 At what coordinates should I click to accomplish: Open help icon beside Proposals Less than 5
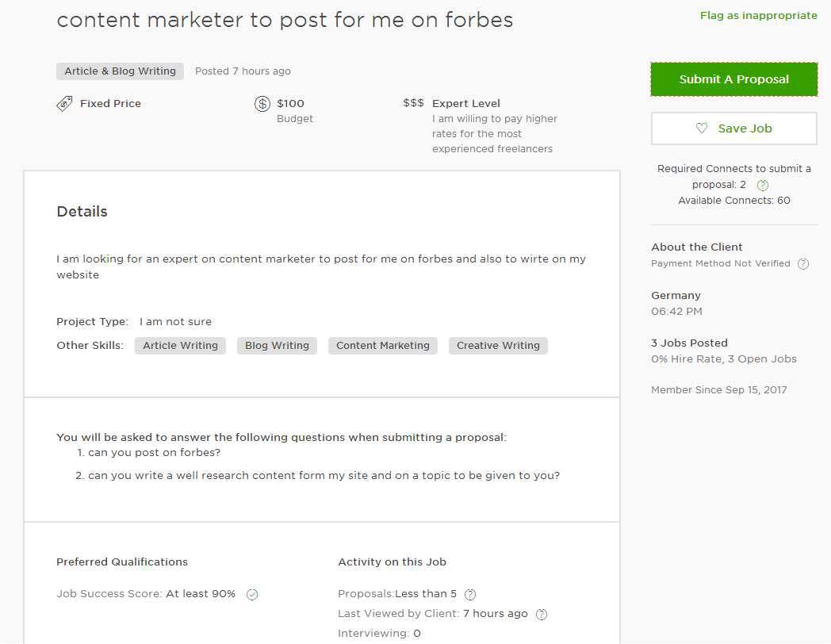[470, 594]
